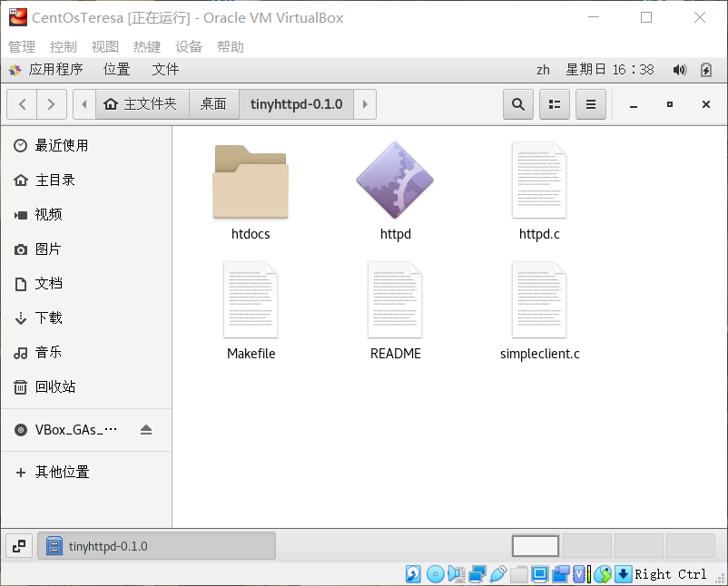The width and height of the screenshot is (728, 586).
Task: Mute volume via the speaker icon
Action: (680, 69)
